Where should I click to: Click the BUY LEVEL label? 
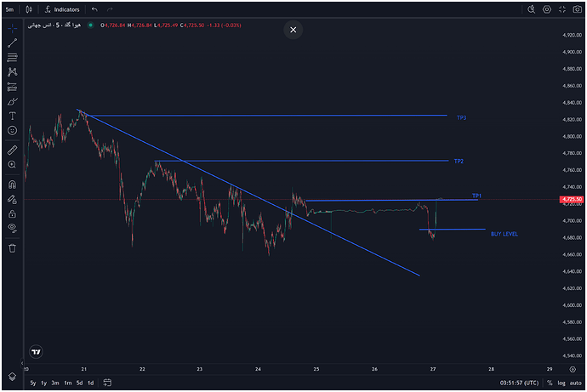[x=504, y=234]
